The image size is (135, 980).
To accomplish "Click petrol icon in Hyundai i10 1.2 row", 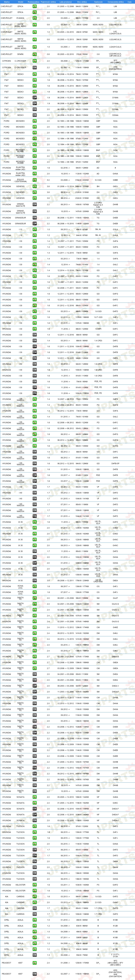I will click(35, 235).
